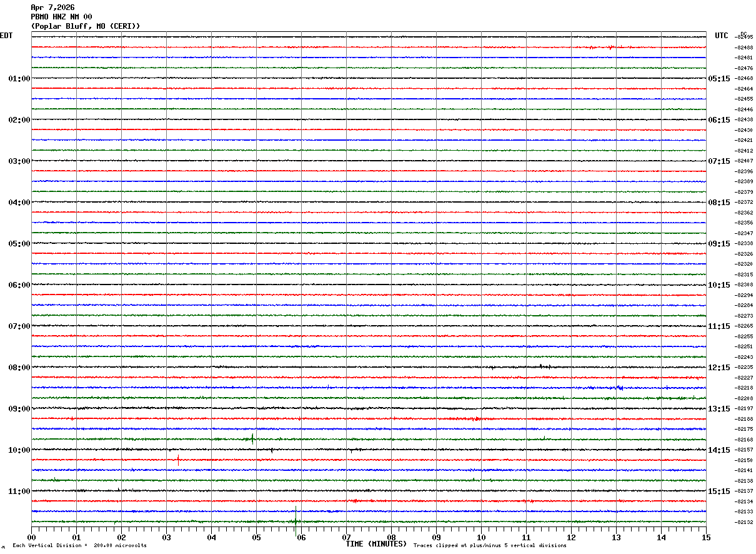Screen dimensions: 756x554
Task: Click the Each Vertical Division scale note
Action: point(79,545)
